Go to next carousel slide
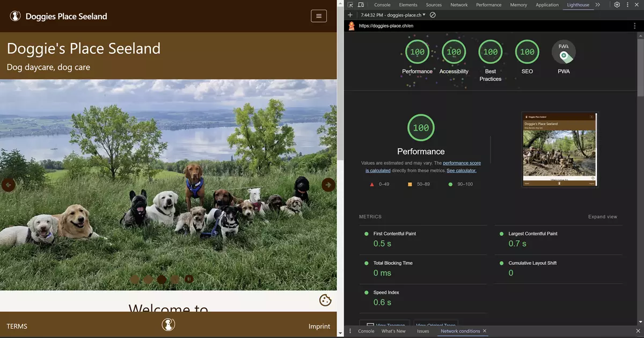The image size is (644, 338). (328, 185)
